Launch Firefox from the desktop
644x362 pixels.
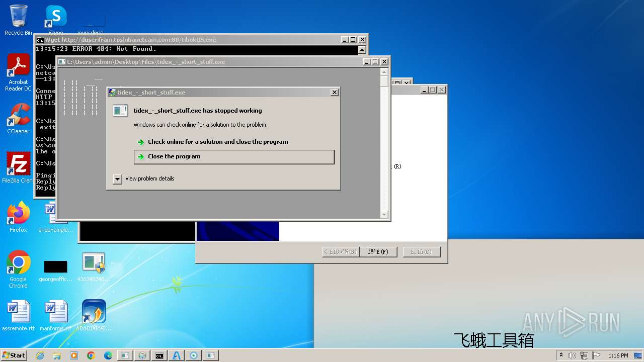click(x=18, y=217)
